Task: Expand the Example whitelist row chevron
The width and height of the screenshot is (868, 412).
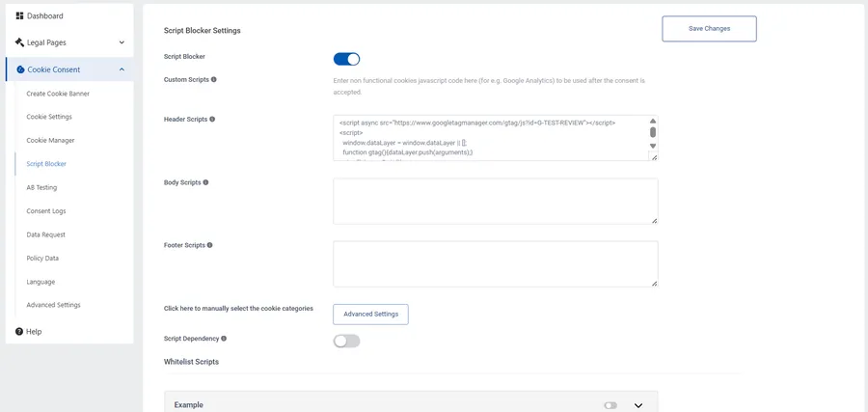Action: [x=638, y=405]
